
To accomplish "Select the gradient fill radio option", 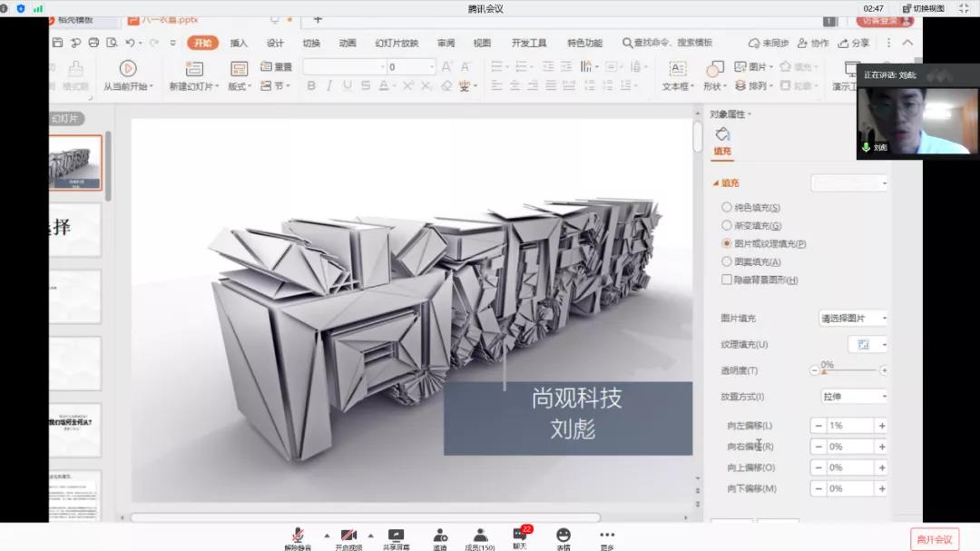I will pos(727,225).
